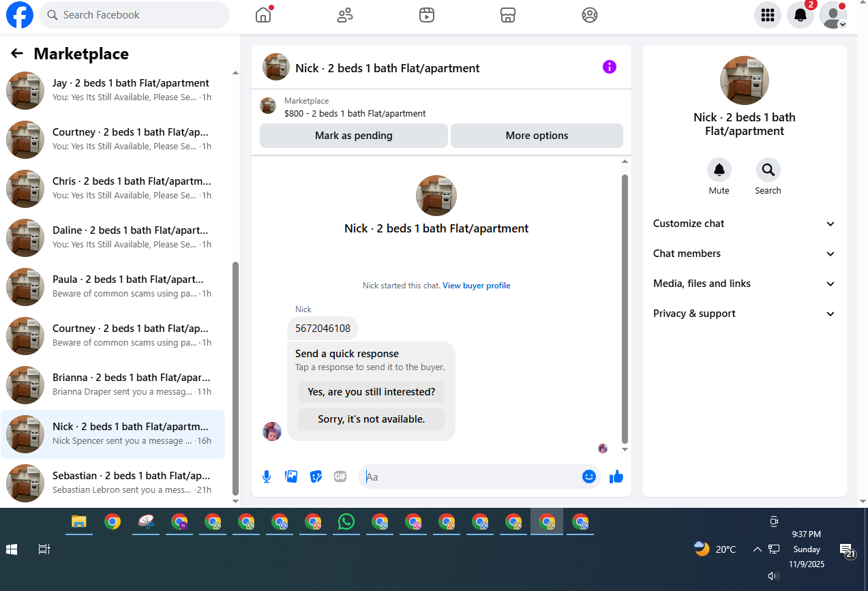Open the Windows Start menu
This screenshot has height=591, width=868.
pos(12,549)
